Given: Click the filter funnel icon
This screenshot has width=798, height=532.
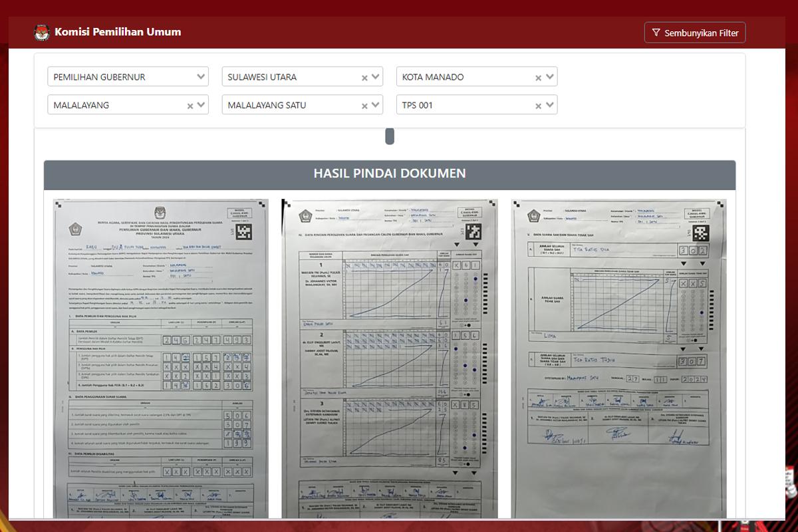Looking at the screenshot, I should (656, 33).
